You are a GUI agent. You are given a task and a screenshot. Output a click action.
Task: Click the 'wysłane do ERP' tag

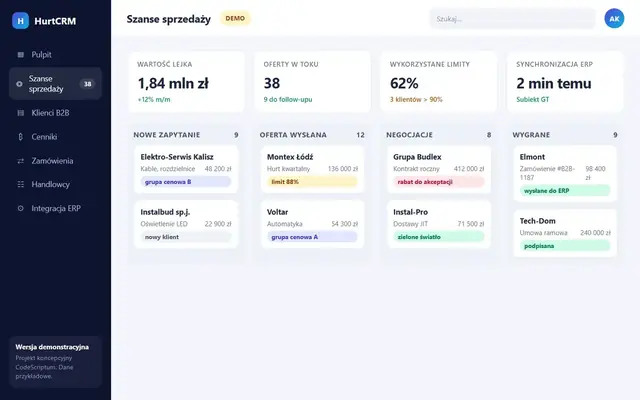565,191
